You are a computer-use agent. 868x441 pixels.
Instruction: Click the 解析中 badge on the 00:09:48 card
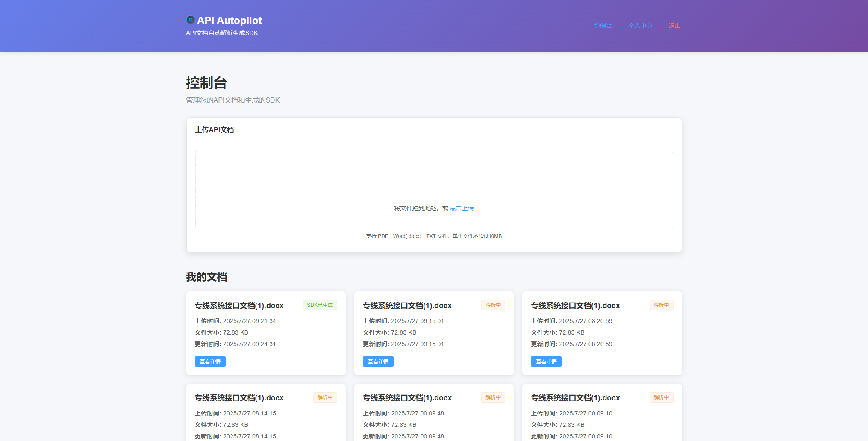(x=493, y=397)
